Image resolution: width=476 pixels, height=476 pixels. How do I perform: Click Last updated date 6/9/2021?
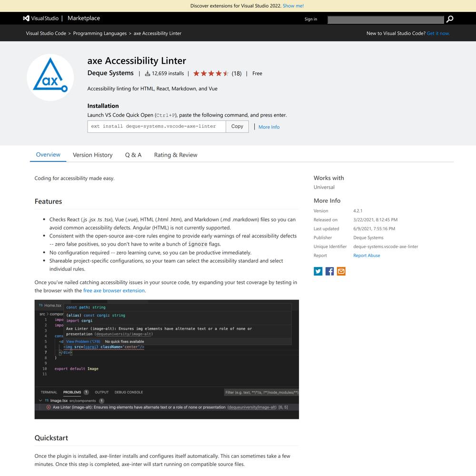coord(374,228)
